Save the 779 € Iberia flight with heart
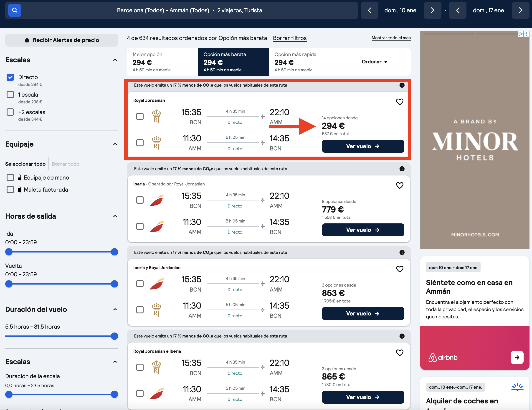Viewport: 532px width, 410px height. click(x=400, y=185)
